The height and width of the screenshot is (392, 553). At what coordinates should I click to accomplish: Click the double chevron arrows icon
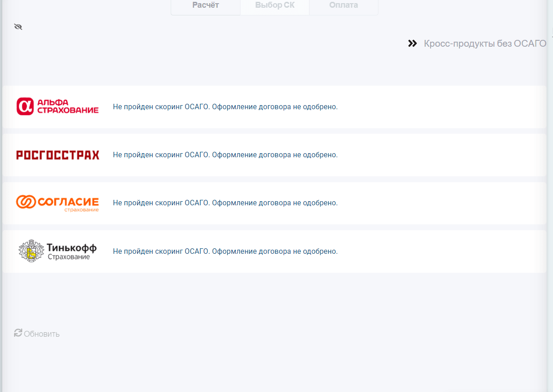pos(412,44)
